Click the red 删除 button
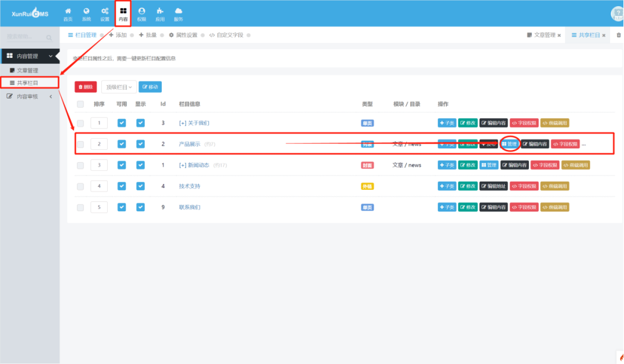 pos(86,87)
